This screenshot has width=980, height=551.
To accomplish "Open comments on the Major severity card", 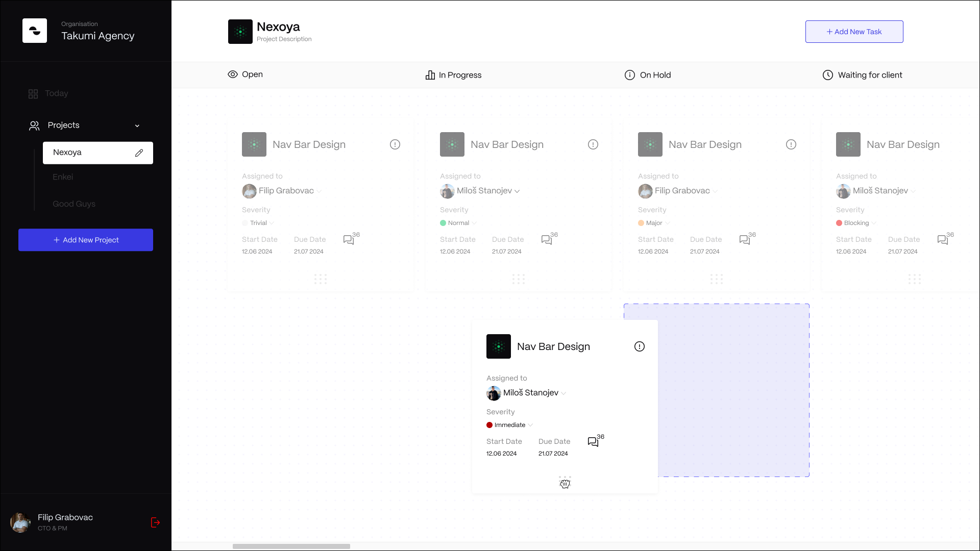I will [x=745, y=240].
